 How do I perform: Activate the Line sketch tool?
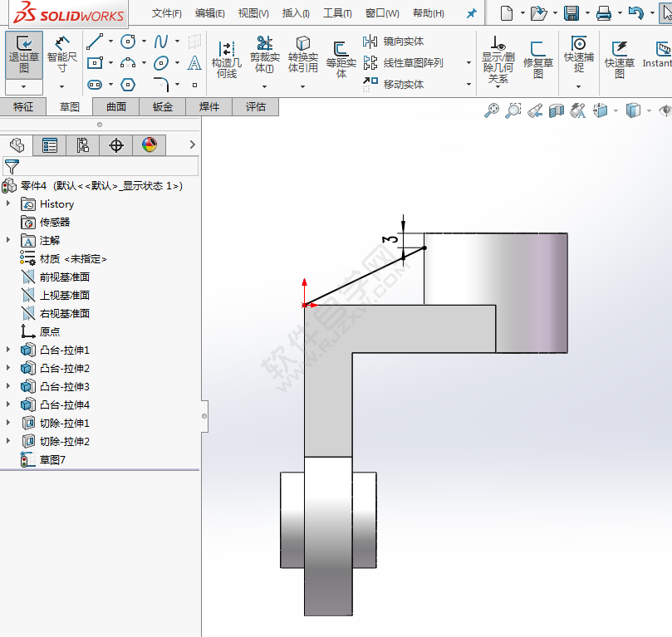coord(93,40)
